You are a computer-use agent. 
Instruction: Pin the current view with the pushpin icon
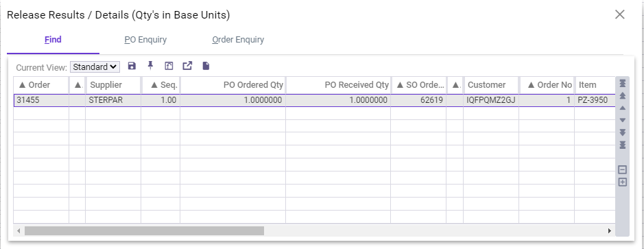click(x=150, y=66)
